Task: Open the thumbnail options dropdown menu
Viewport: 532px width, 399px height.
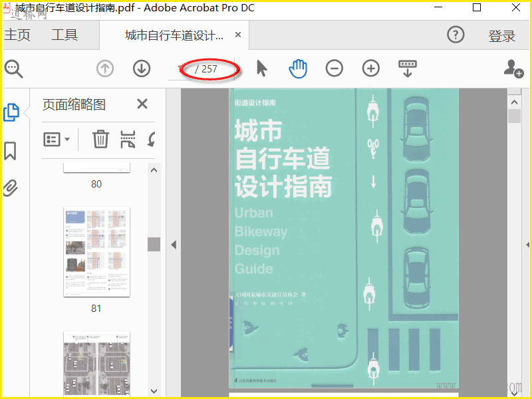Action: click(x=57, y=140)
